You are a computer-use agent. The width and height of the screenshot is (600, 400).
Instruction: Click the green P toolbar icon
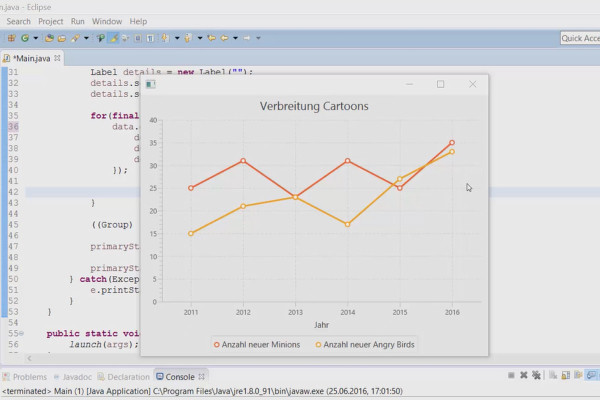(x=101, y=38)
